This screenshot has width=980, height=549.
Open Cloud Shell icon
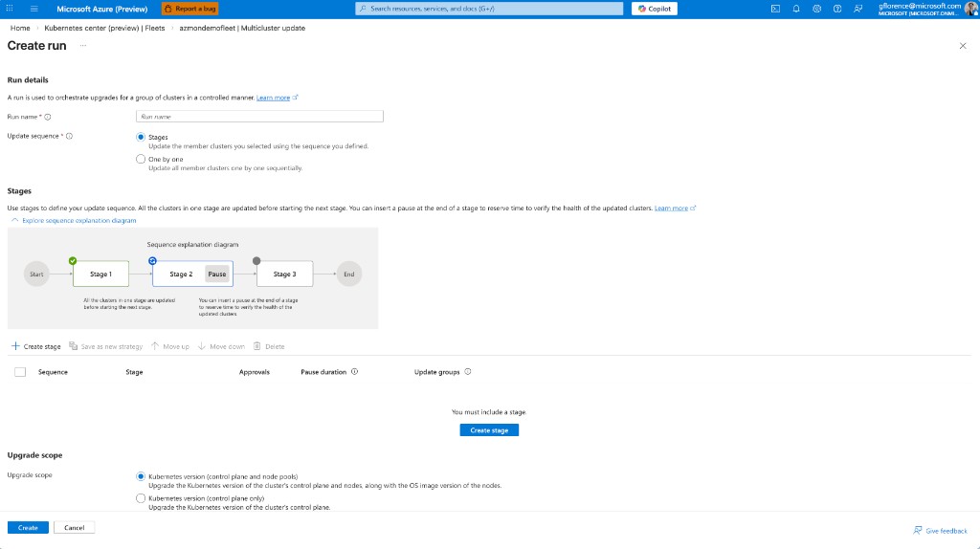[x=775, y=9]
